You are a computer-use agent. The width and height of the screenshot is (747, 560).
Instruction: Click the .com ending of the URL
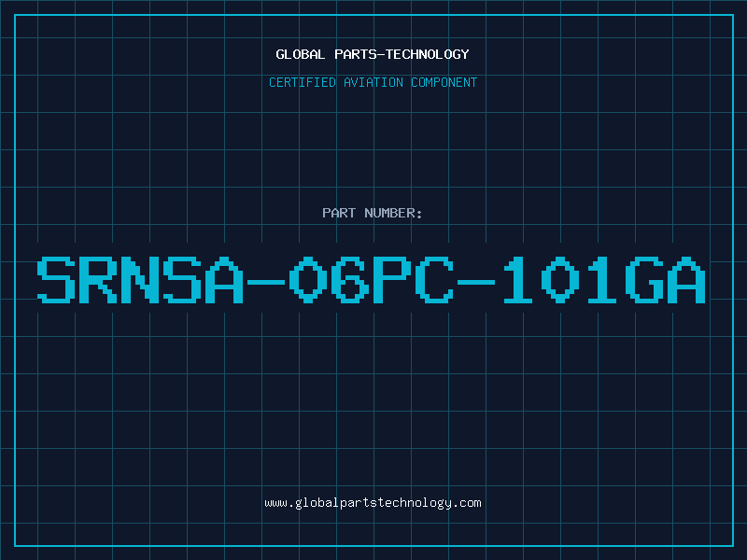(466, 503)
